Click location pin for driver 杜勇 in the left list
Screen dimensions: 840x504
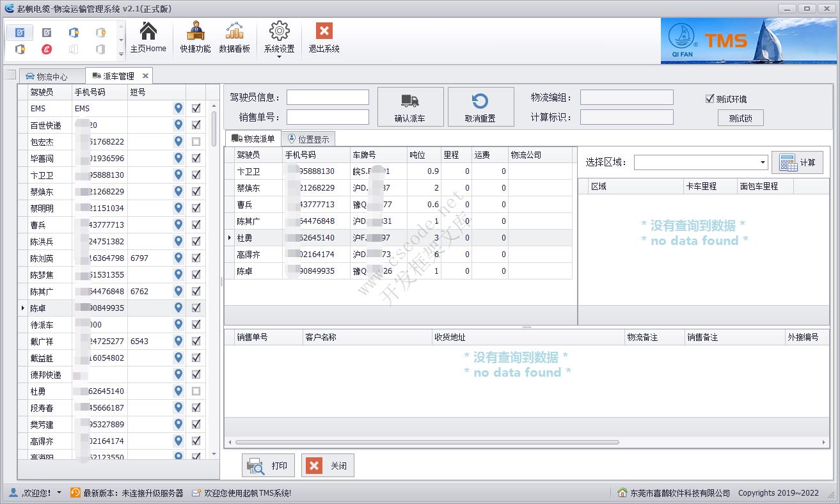(178, 391)
